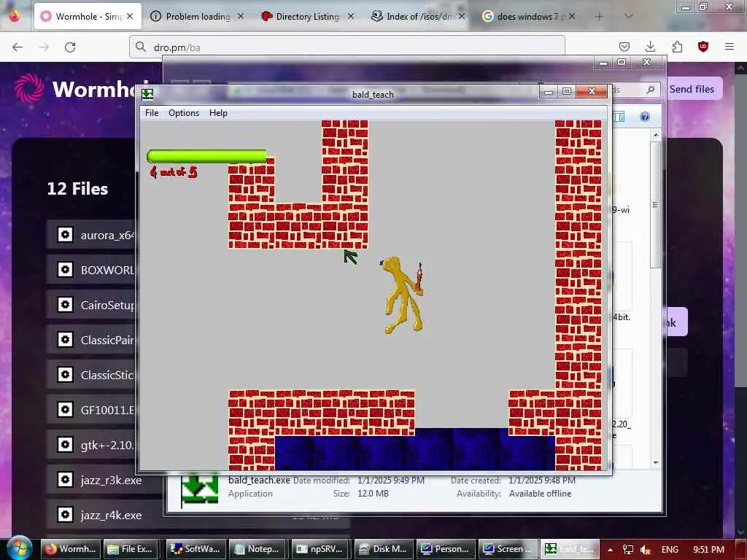Expand the list all tabs chevron

tap(629, 16)
